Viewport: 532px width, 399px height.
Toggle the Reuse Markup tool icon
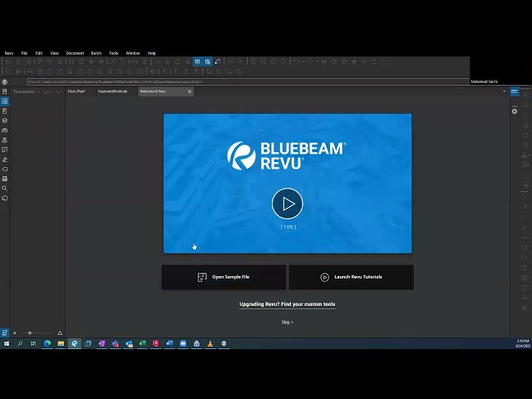pyautogui.click(x=218, y=62)
